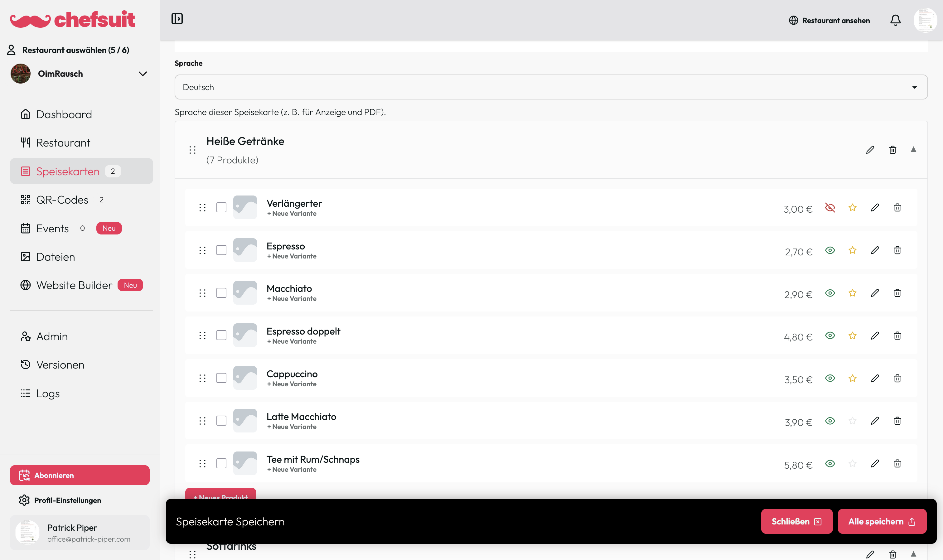The height and width of the screenshot is (560, 943).
Task: Delete the Tee mit Rum/Schnaps product
Action: tap(897, 463)
